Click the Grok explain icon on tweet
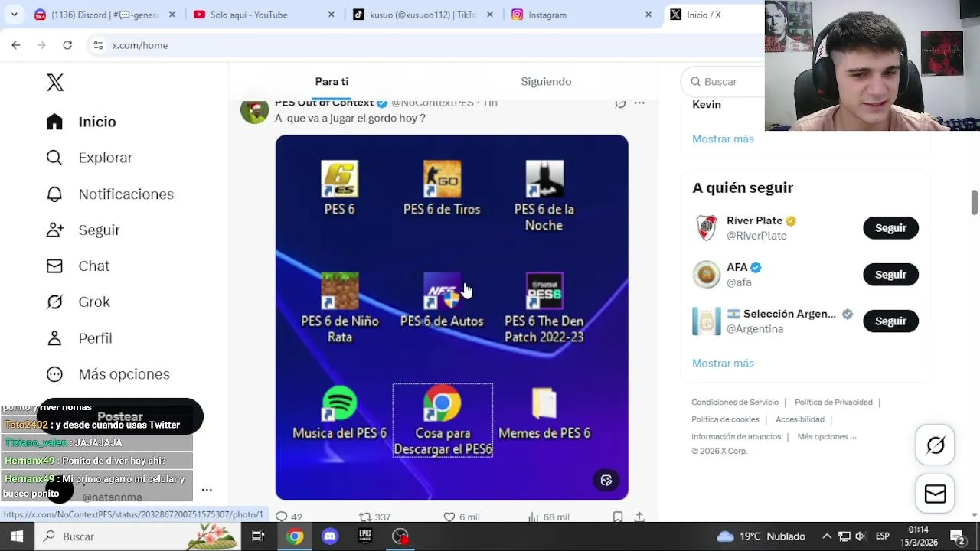This screenshot has height=551, width=980. coord(620,103)
